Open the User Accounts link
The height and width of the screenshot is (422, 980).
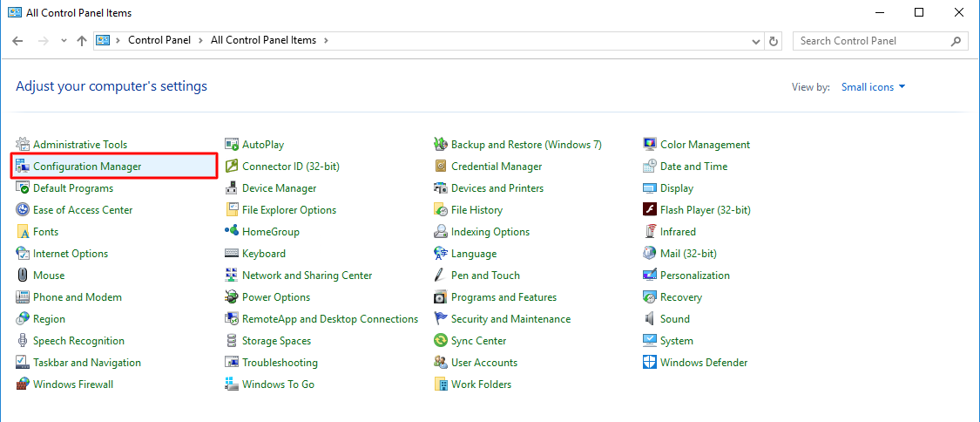click(484, 363)
